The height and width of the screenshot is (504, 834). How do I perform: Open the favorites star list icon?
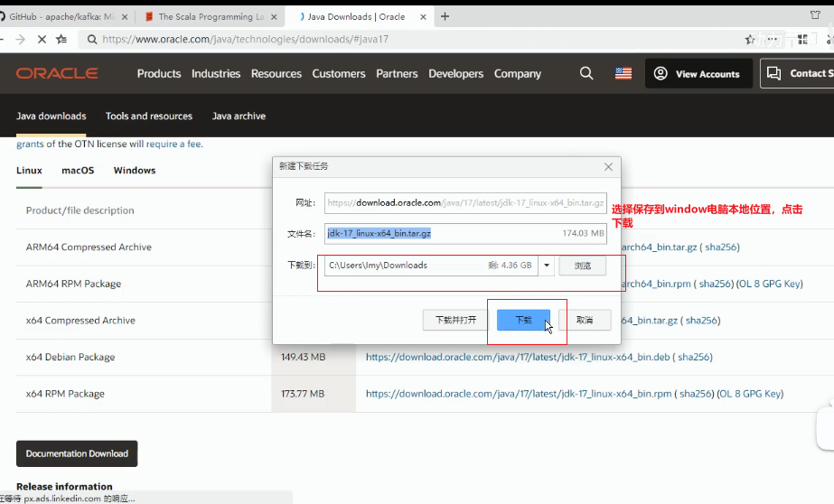point(61,39)
